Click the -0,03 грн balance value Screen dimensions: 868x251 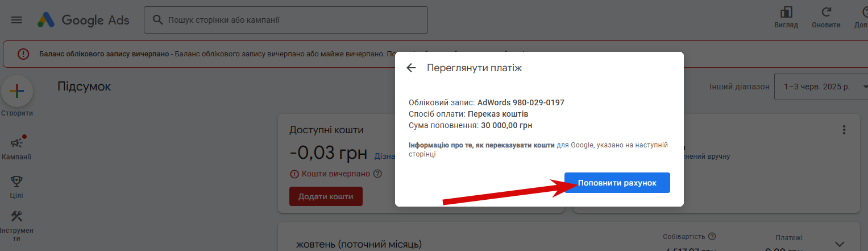[x=329, y=153]
